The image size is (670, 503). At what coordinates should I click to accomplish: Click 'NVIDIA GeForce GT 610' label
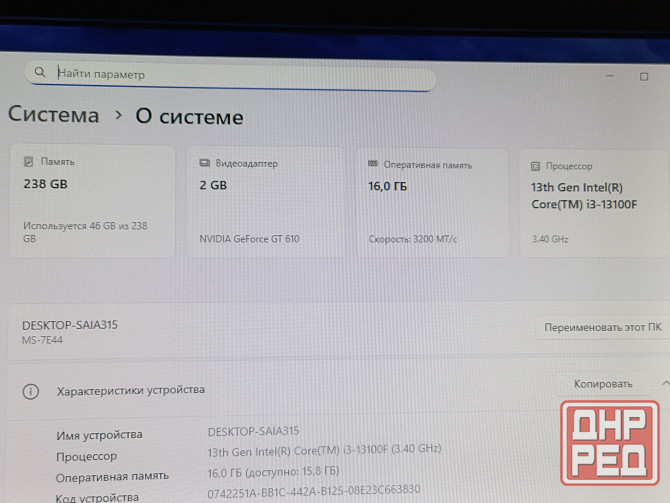coord(249,238)
